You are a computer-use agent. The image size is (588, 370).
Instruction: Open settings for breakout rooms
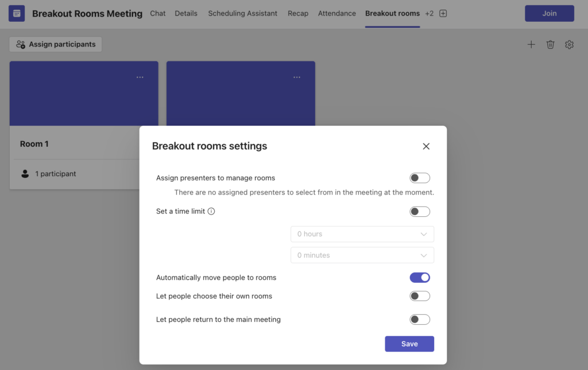(569, 44)
